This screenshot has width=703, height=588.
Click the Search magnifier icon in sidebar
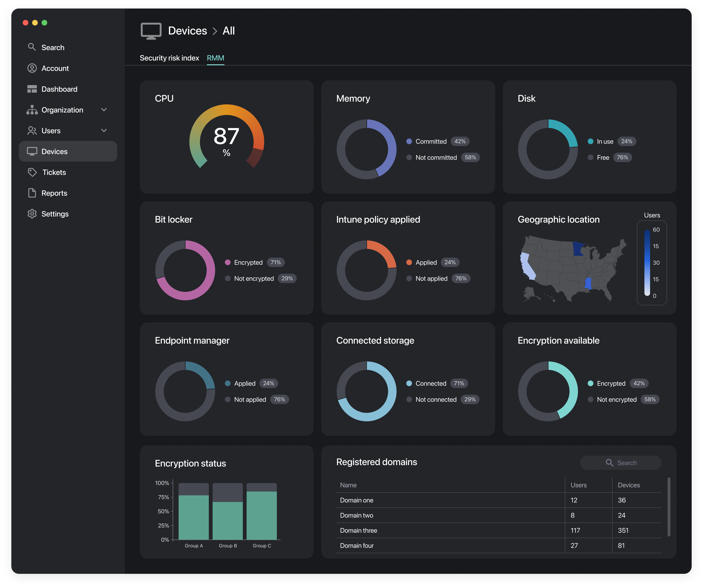coord(32,47)
